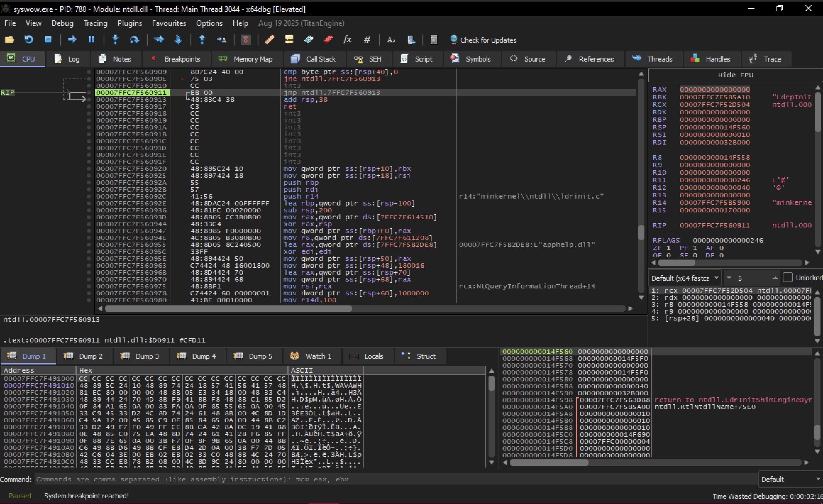Restart the debuggee with restart icon
This screenshot has width=823, height=504.
point(29,40)
